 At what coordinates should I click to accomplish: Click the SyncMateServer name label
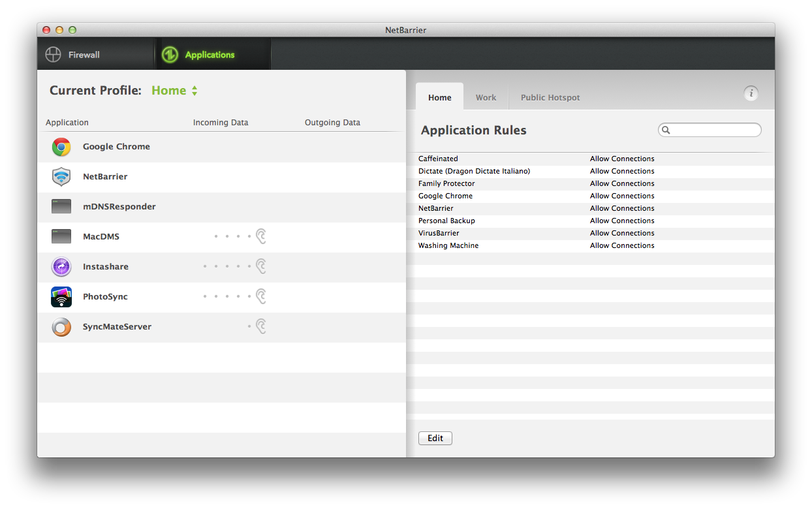point(117,327)
